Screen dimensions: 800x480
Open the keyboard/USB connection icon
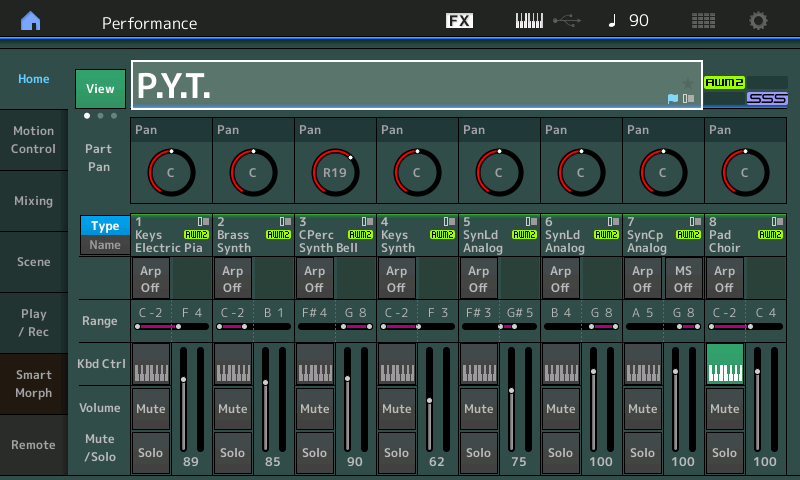[x=546, y=21]
